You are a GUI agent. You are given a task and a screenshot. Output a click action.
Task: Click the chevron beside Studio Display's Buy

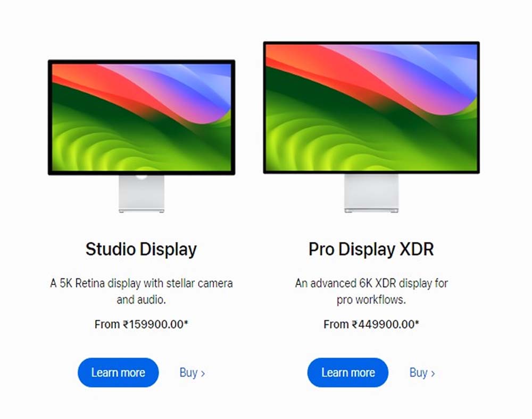click(x=203, y=374)
